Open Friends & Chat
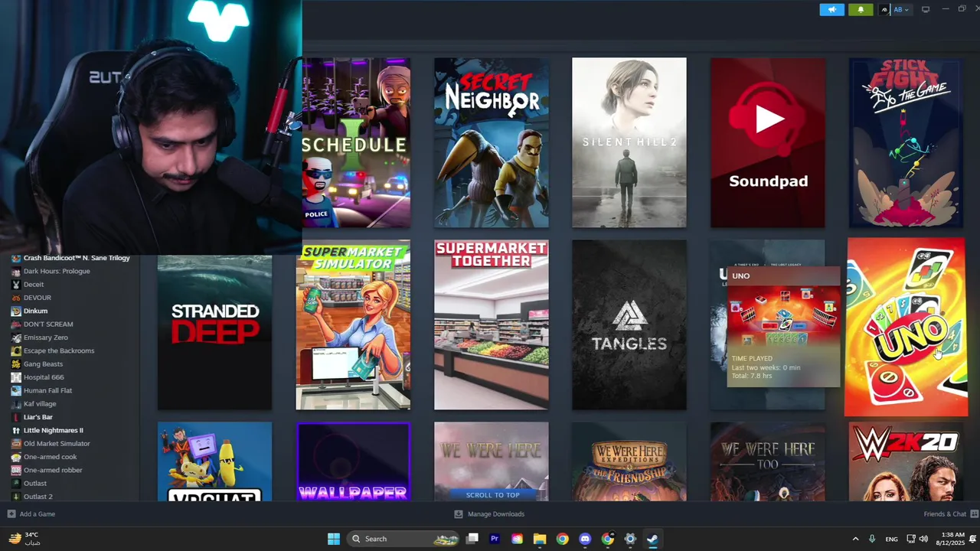This screenshot has width=980, height=551. 951,514
